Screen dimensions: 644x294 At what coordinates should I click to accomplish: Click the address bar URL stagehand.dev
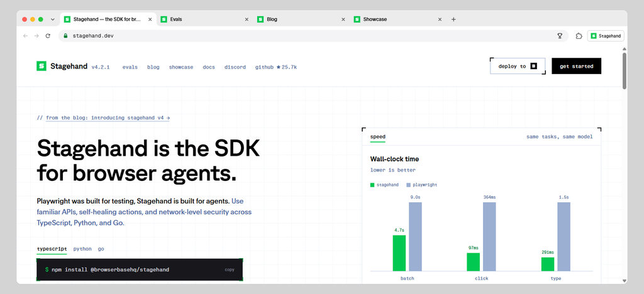pyautogui.click(x=93, y=36)
